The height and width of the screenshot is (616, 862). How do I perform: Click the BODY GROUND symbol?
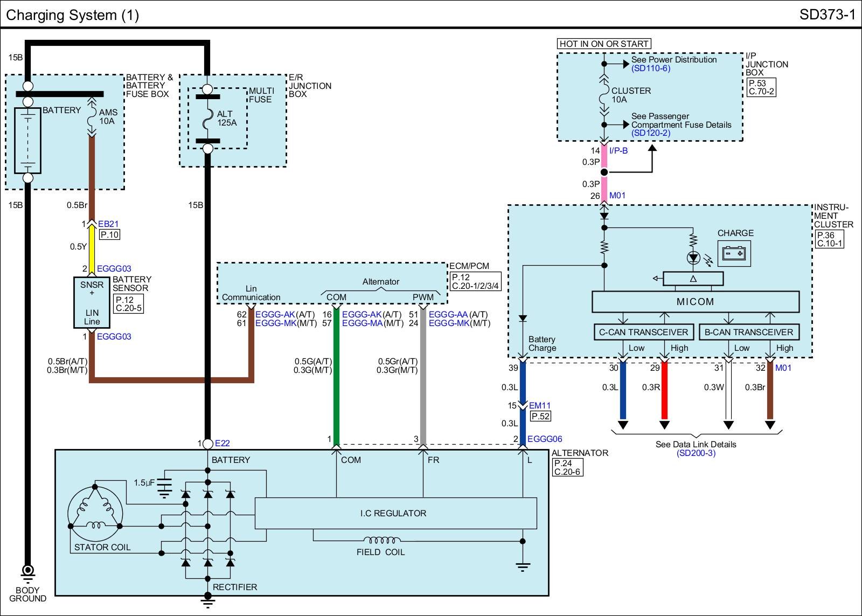pyautogui.click(x=27, y=571)
